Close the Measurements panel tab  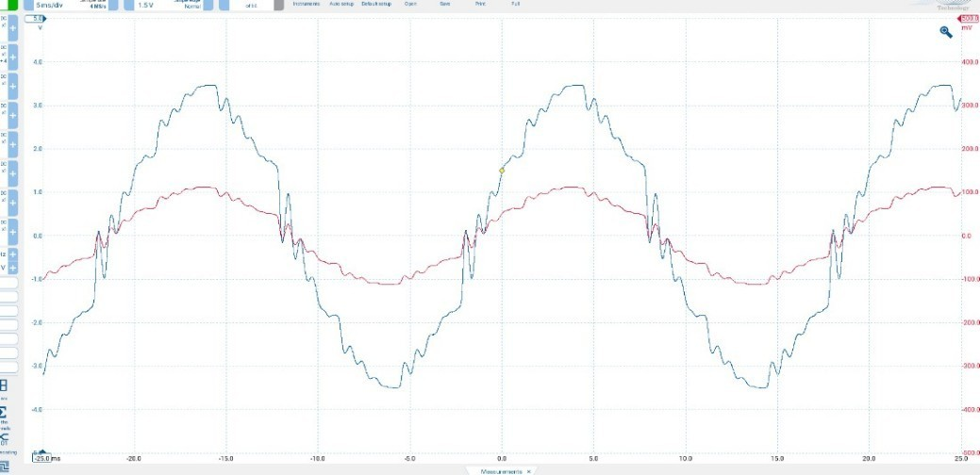pos(529,471)
